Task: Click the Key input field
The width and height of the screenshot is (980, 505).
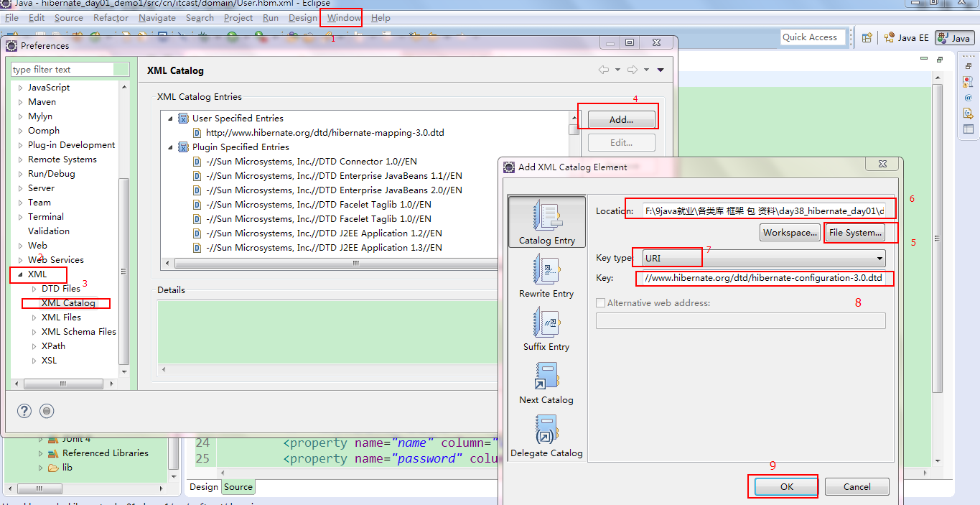Action: [764, 278]
